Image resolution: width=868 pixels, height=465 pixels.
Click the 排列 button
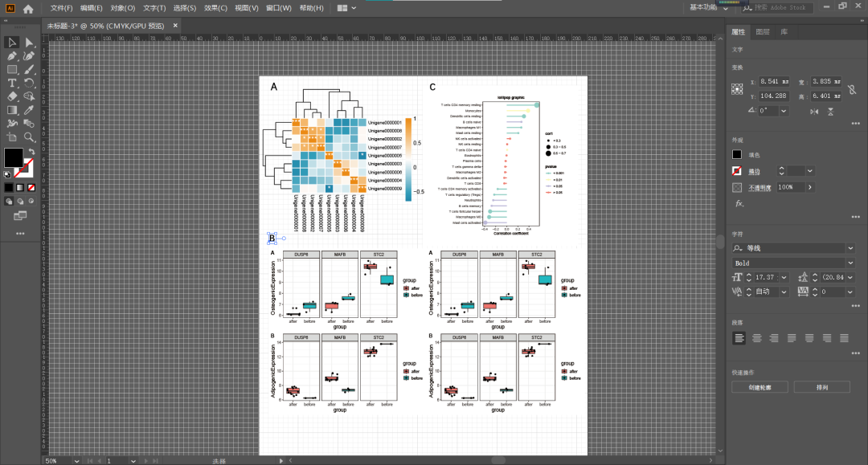click(822, 388)
